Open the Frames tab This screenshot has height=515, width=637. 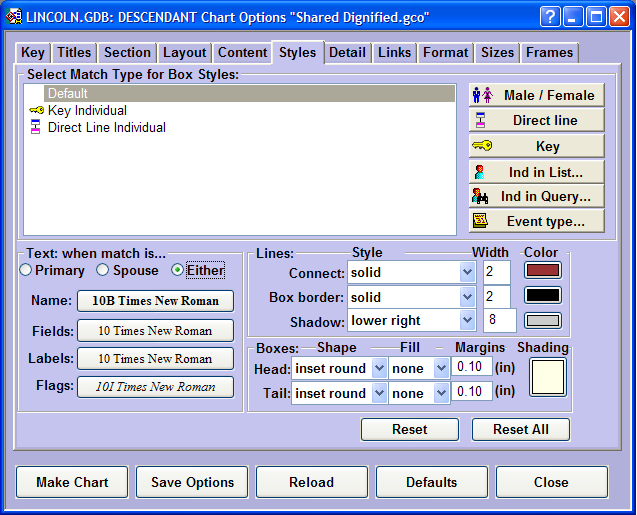point(550,53)
